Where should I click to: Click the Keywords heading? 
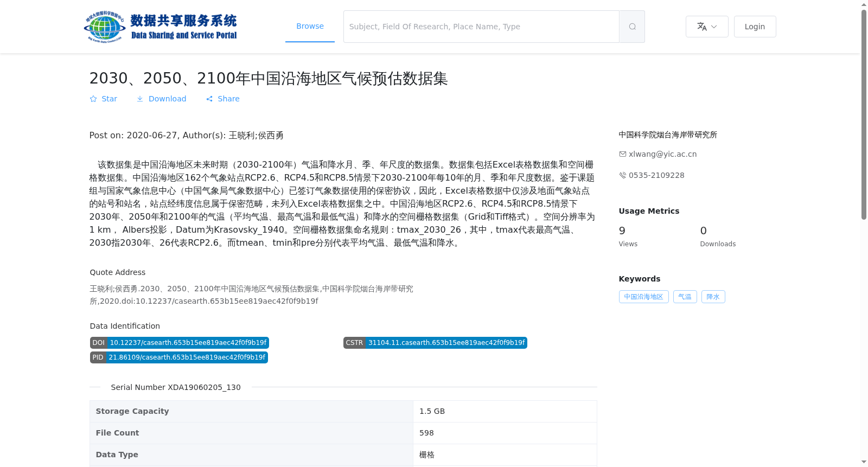640,279
